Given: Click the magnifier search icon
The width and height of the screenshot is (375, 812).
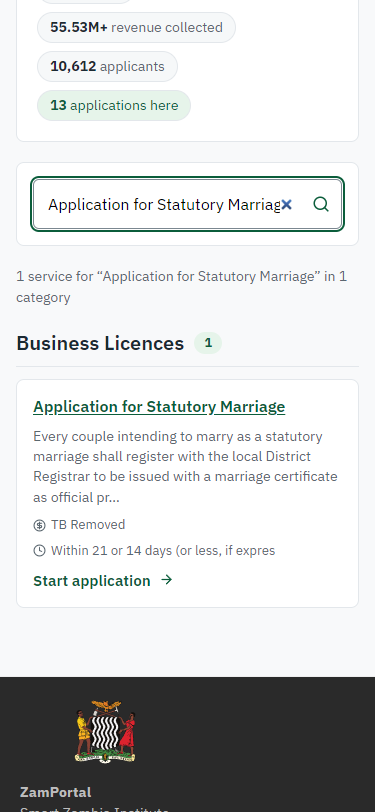Looking at the screenshot, I should 321,204.
